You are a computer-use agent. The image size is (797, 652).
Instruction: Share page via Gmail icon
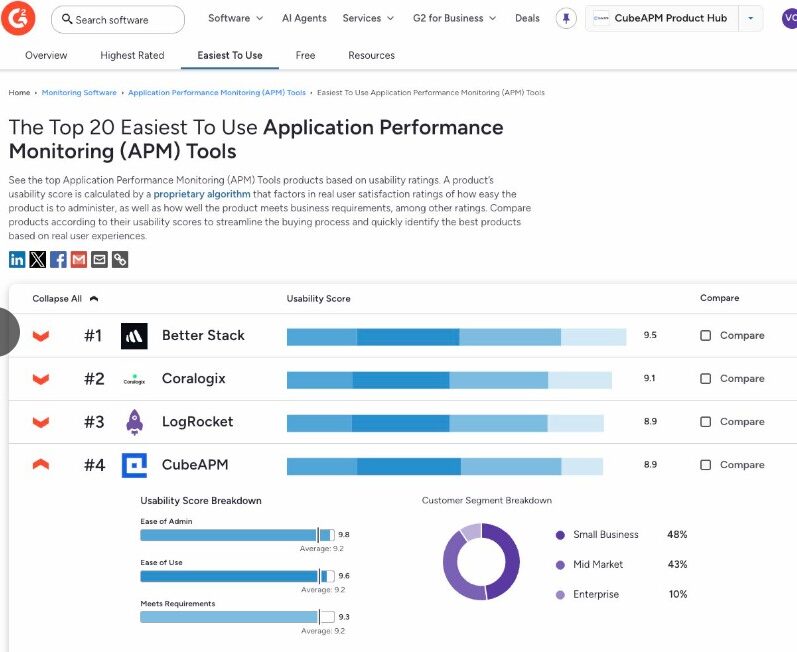pyautogui.click(x=79, y=260)
